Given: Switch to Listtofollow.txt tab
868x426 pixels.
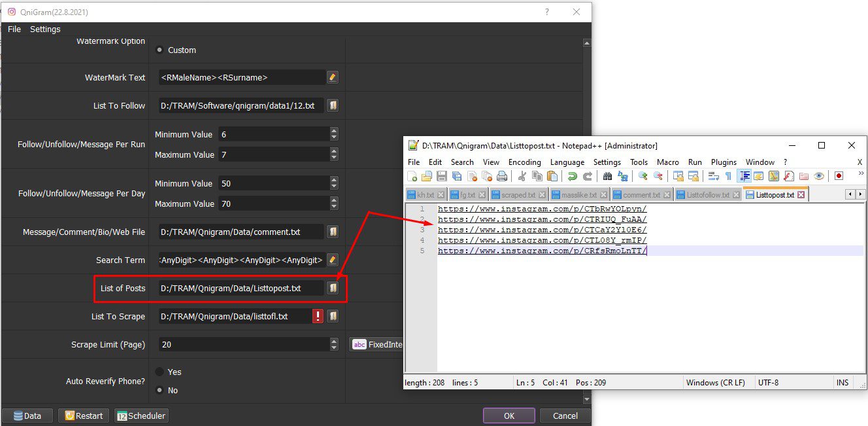Looking at the screenshot, I should tap(707, 194).
